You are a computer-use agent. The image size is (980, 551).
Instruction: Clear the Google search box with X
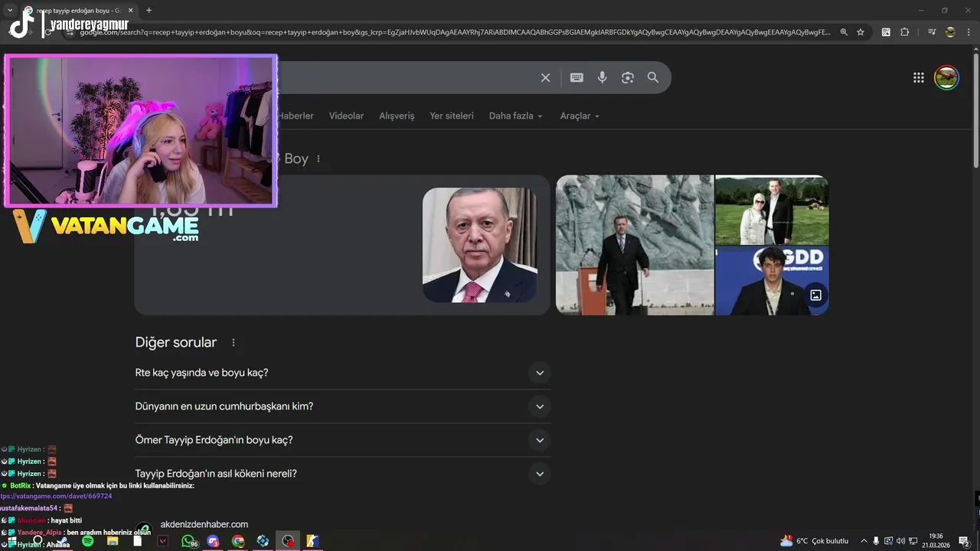545,77
